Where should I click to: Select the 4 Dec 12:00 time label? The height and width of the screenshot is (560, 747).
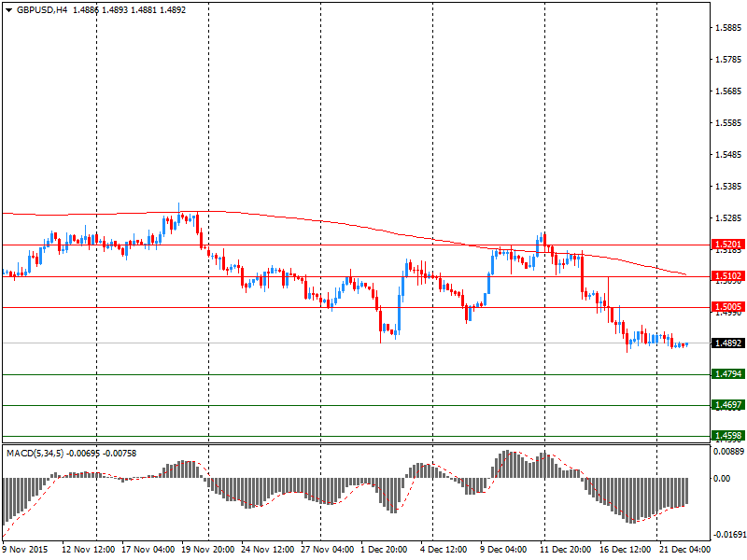click(444, 550)
